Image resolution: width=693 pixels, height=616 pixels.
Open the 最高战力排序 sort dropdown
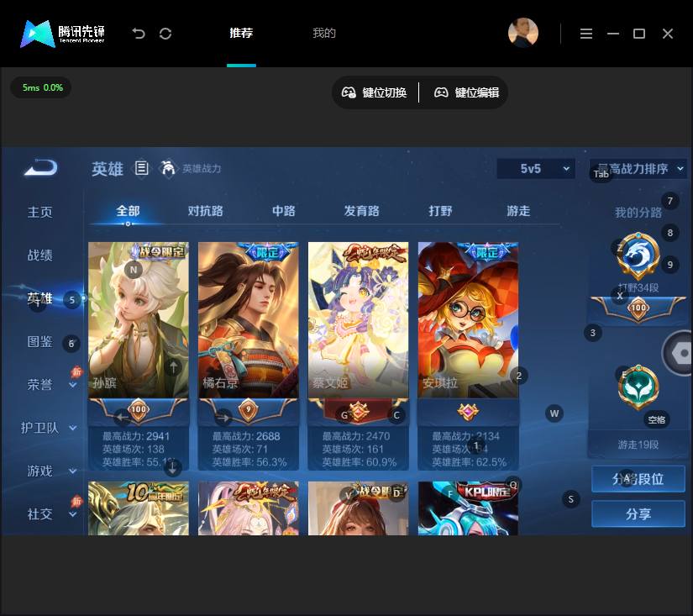tap(638, 168)
